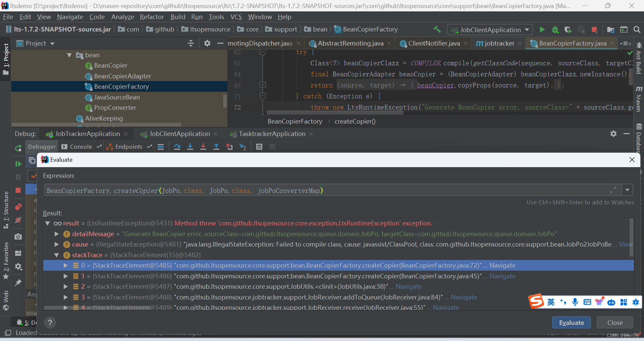Toggle Mute Breakpoints icon
Image resolution: width=644 pixels, height=341 pixels.
coord(18,220)
